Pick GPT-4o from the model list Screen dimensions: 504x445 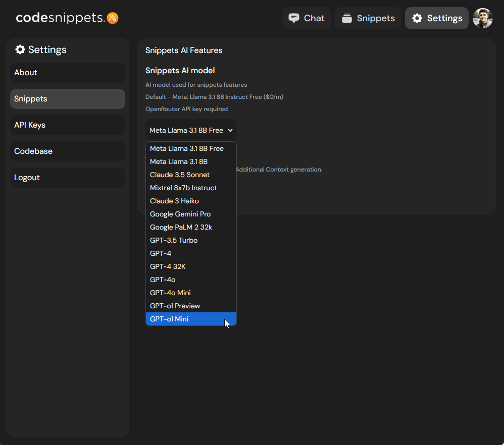click(191, 280)
